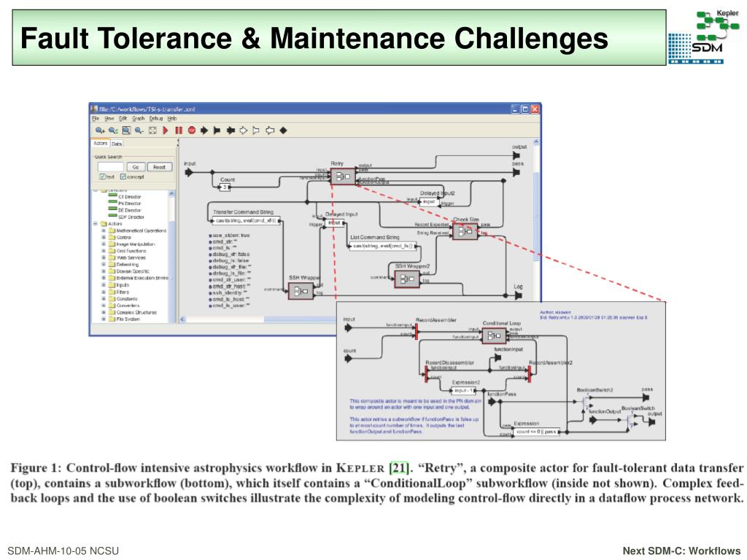Select the SSH Wrapper actor

point(301,290)
